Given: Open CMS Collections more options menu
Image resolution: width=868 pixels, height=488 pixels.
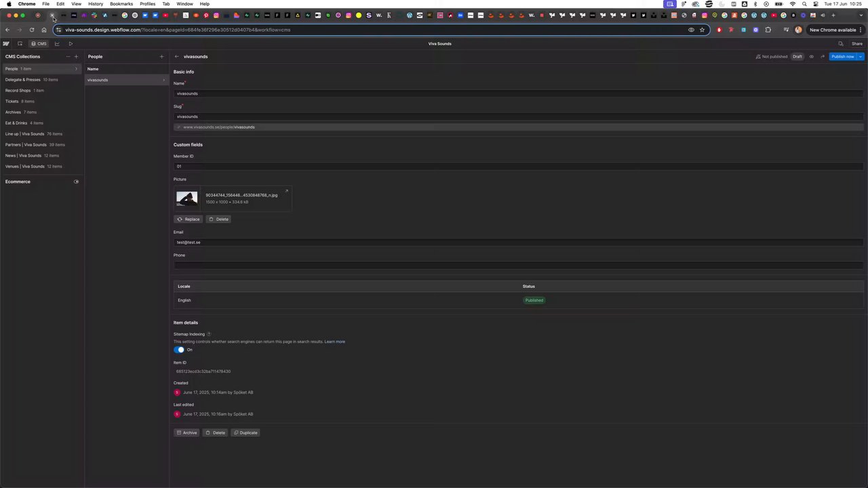Looking at the screenshot, I should (68, 57).
